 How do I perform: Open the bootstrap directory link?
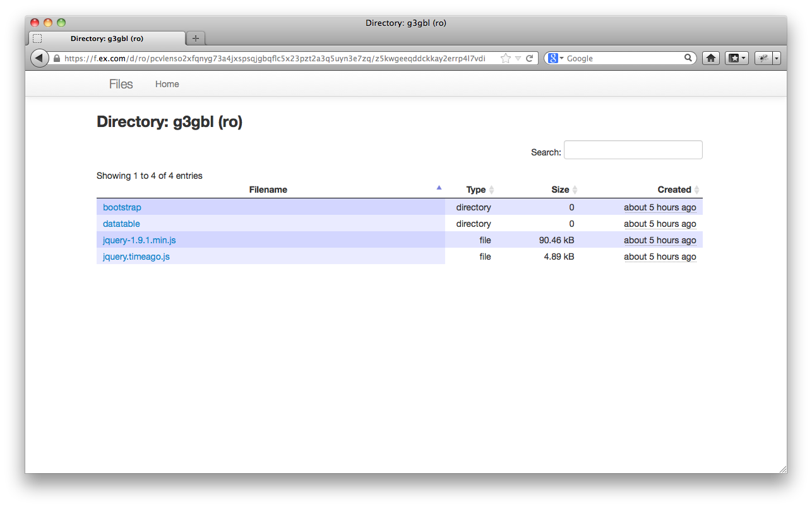click(x=122, y=207)
